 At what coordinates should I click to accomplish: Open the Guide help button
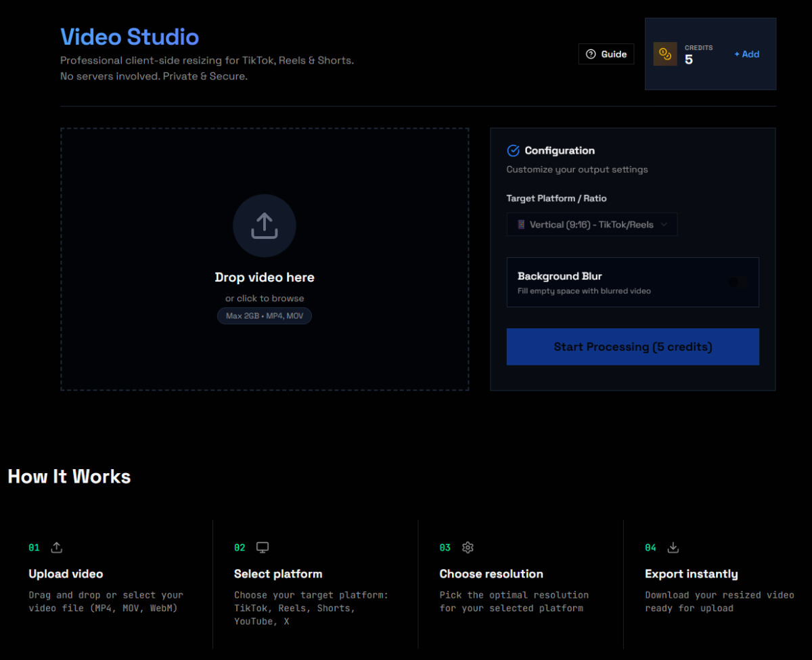click(606, 54)
